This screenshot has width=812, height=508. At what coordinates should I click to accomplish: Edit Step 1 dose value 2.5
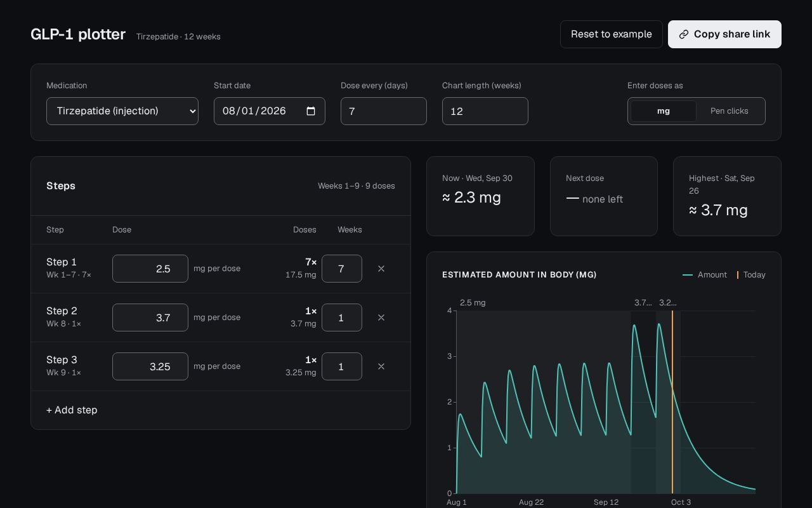[150, 269]
